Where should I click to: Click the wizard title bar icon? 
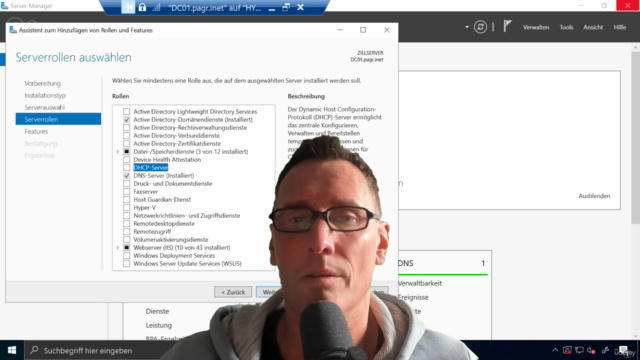click(13, 30)
